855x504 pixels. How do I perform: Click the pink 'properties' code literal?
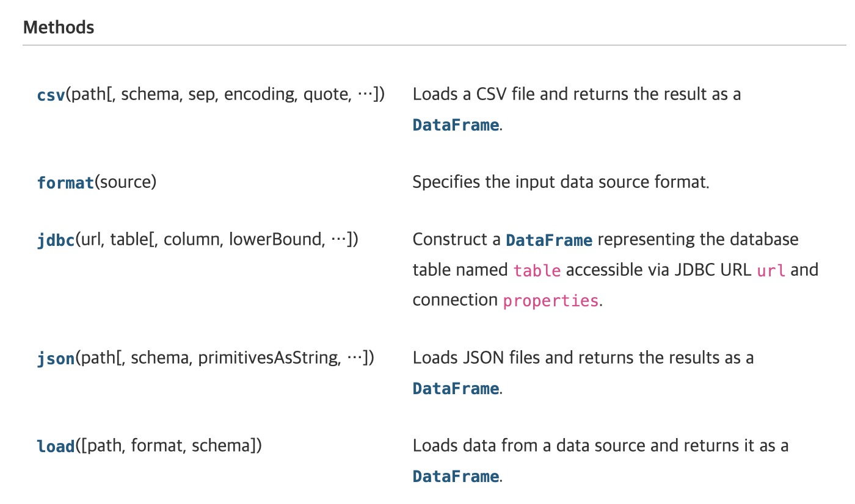tap(550, 301)
